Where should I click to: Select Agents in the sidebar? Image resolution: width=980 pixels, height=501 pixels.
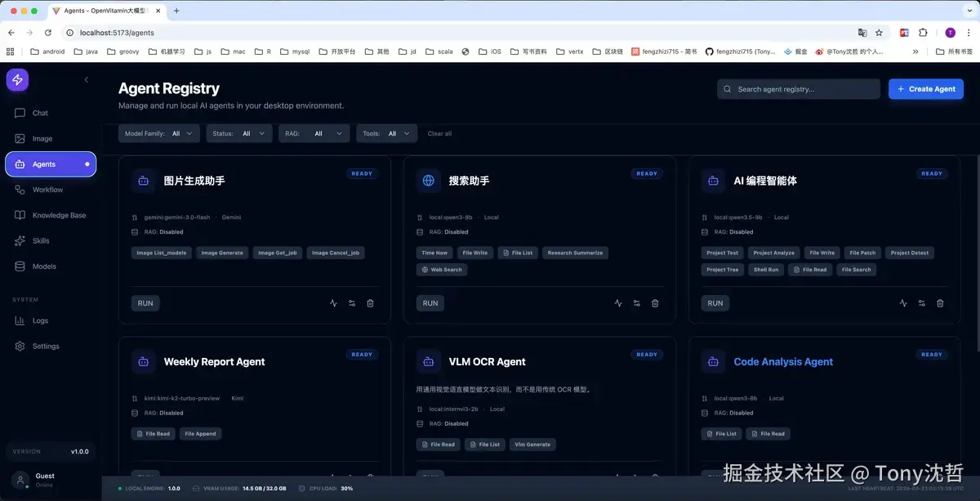point(51,164)
